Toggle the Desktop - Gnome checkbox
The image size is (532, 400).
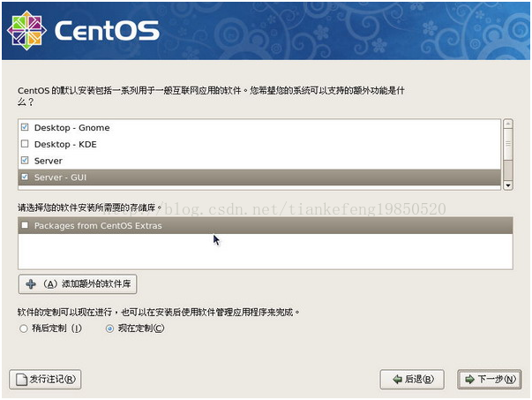25,127
